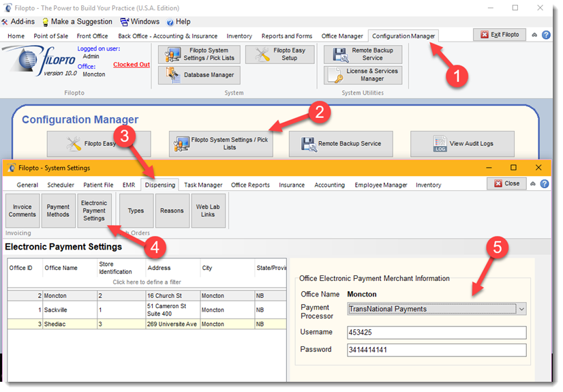Sort by Store Identification column header
The image size is (563, 392).
(x=121, y=268)
